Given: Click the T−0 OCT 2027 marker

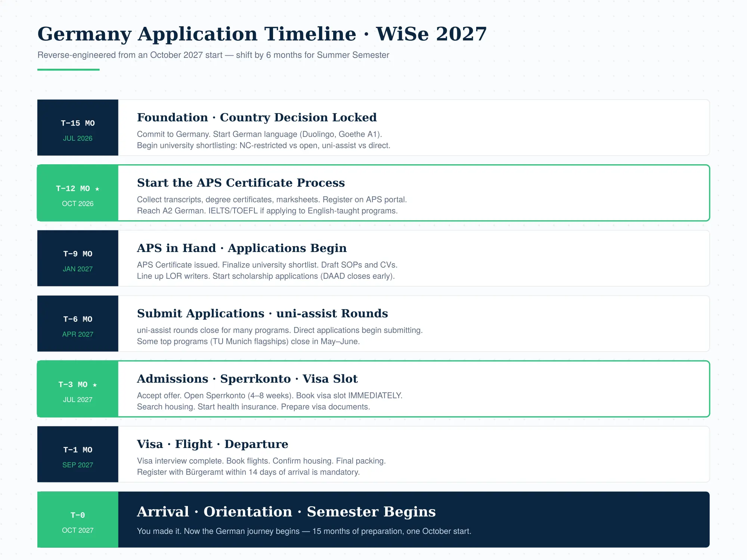Looking at the screenshot, I should [x=78, y=520].
